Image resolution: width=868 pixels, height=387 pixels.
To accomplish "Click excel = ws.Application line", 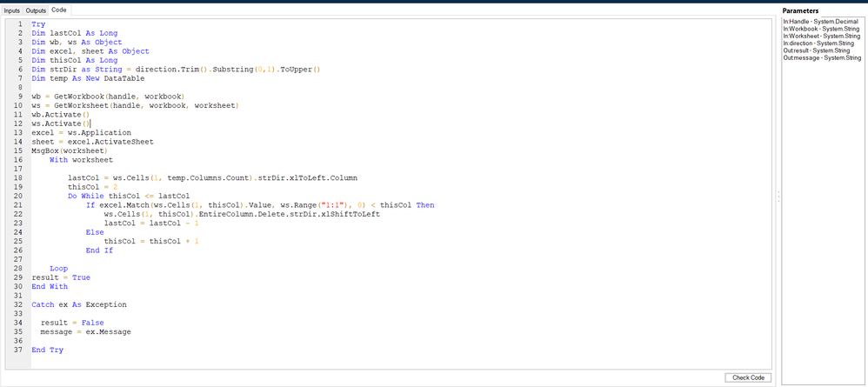I will click(81, 133).
